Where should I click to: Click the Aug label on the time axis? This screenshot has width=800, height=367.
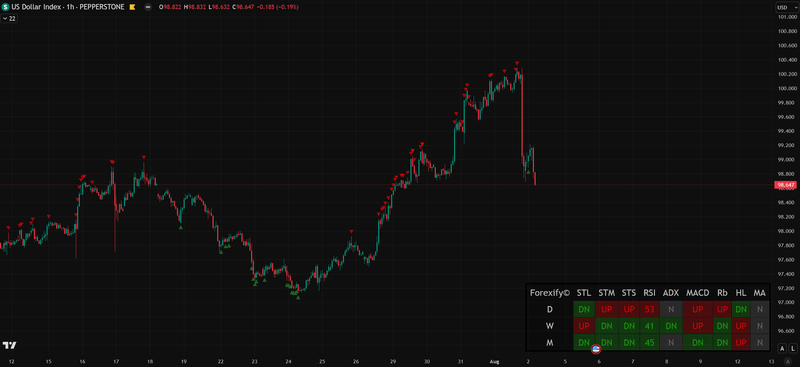point(494,361)
